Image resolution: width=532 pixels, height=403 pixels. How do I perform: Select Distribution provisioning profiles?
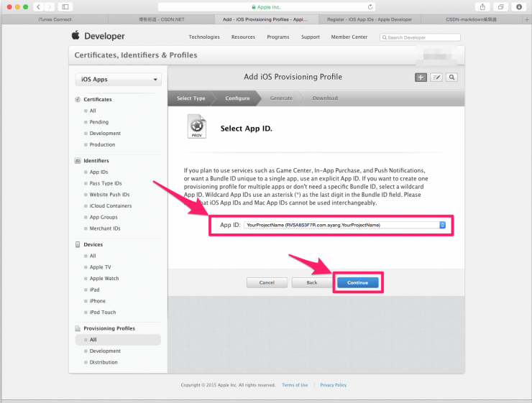coord(104,362)
